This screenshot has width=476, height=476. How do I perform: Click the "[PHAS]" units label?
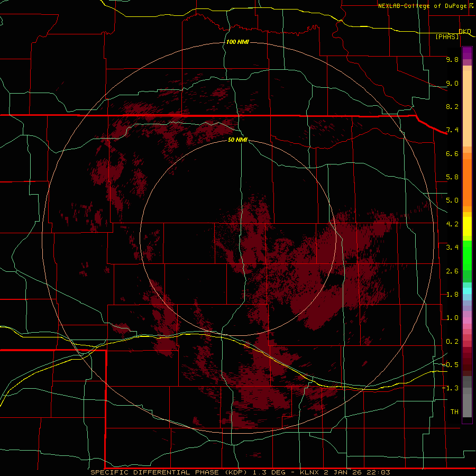447,36
